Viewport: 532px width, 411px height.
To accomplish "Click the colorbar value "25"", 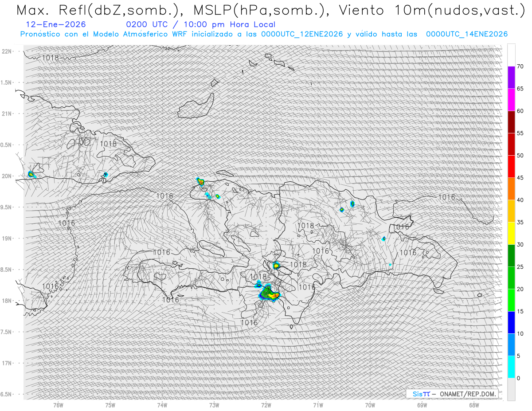I will pyautogui.click(x=520, y=266).
